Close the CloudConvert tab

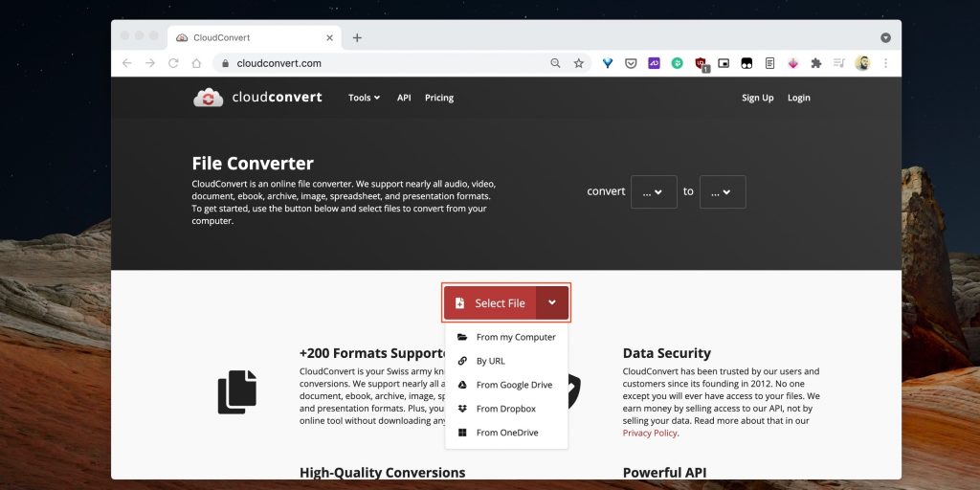coord(329,37)
